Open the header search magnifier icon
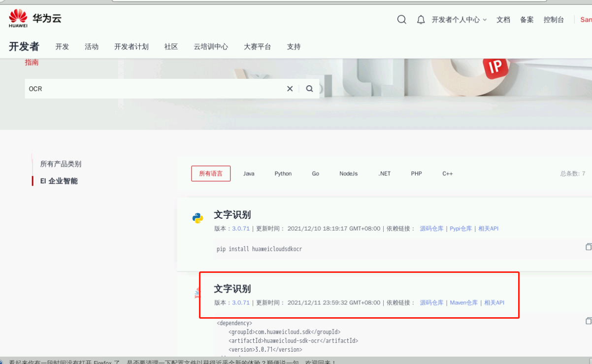592x364 pixels. [x=402, y=20]
